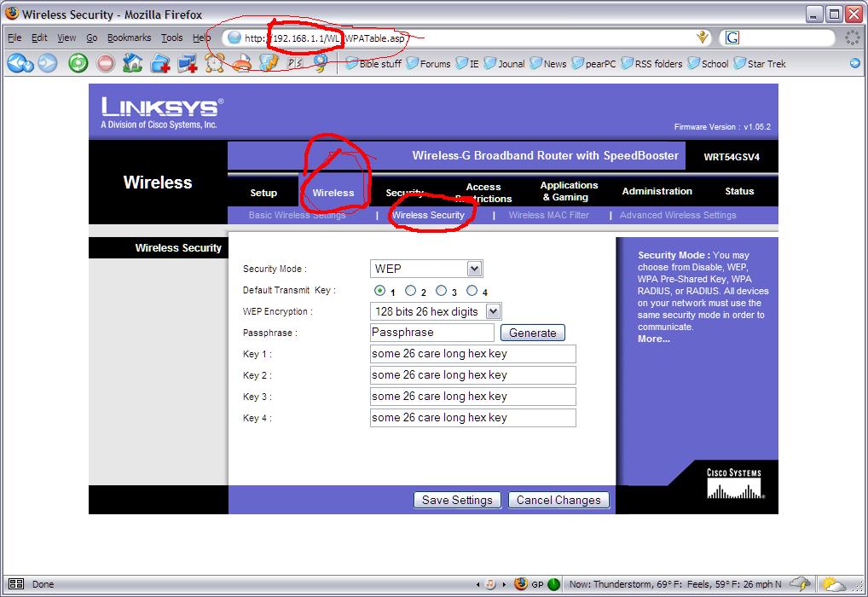Click the thunderstorm cloud weather icon

click(800, 583)
